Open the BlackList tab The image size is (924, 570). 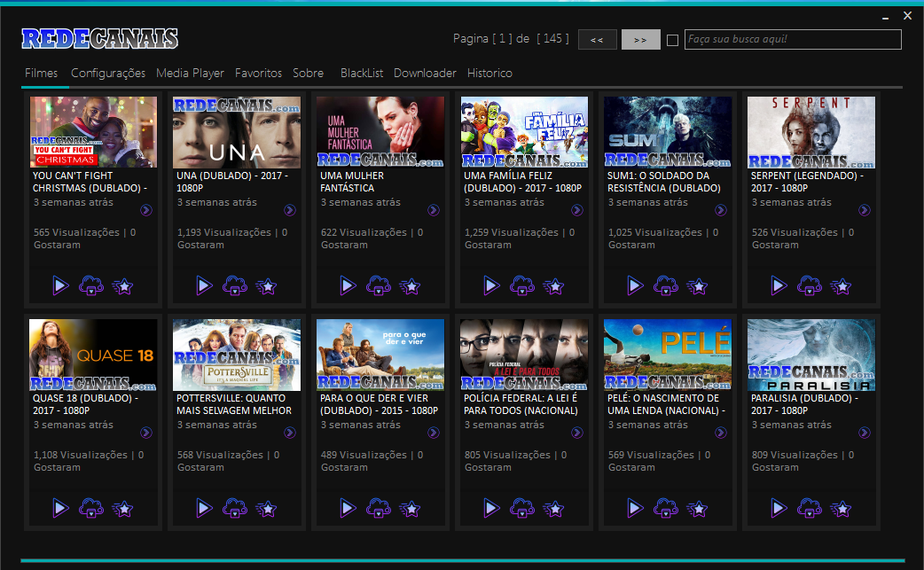[x=362, y=73]
